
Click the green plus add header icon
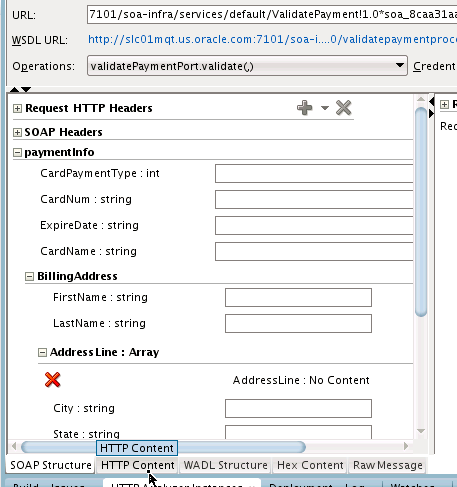[x=304, y=108]
